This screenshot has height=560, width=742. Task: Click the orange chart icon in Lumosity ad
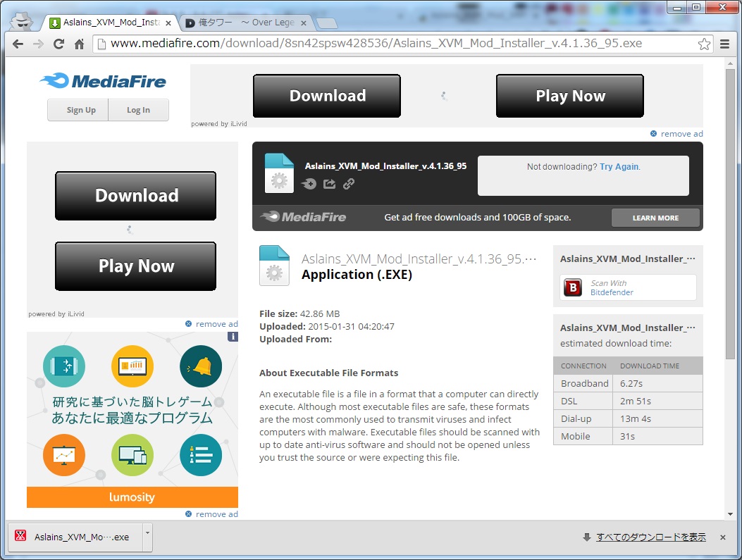pos(64,455)
